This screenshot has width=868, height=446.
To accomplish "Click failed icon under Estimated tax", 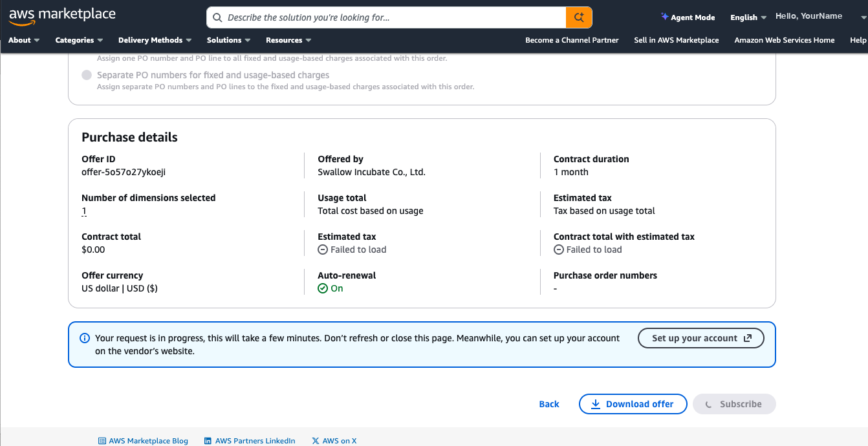I will click(323, 250).
